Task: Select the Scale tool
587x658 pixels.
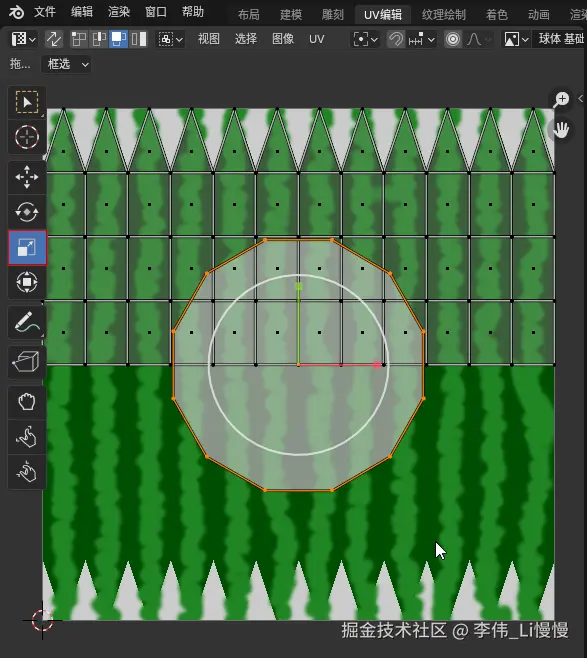Action: click(27, 248)
